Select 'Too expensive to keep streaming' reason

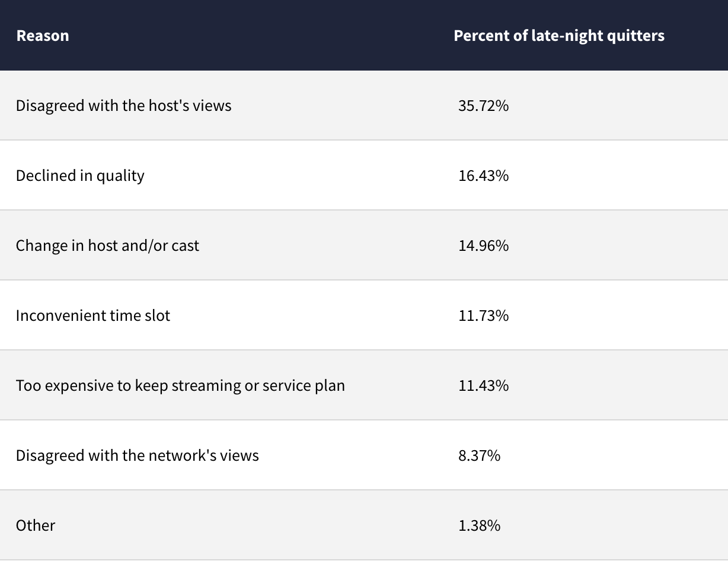[180, 385]
